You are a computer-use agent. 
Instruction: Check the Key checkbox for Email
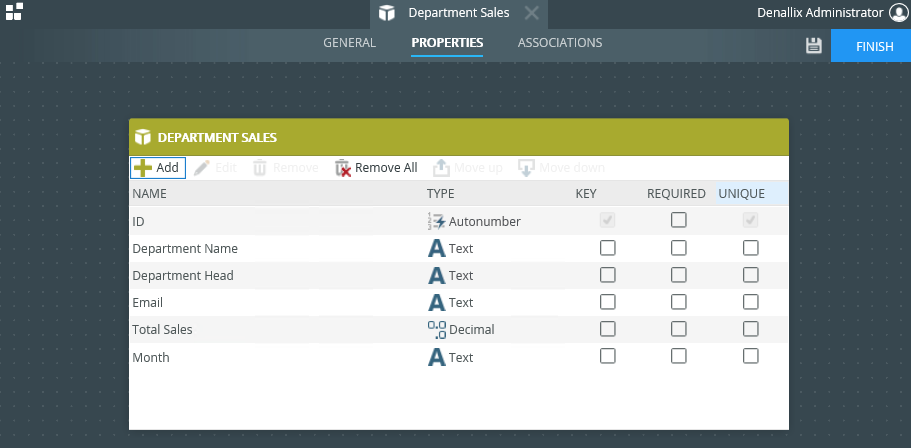tap(607, 302)
